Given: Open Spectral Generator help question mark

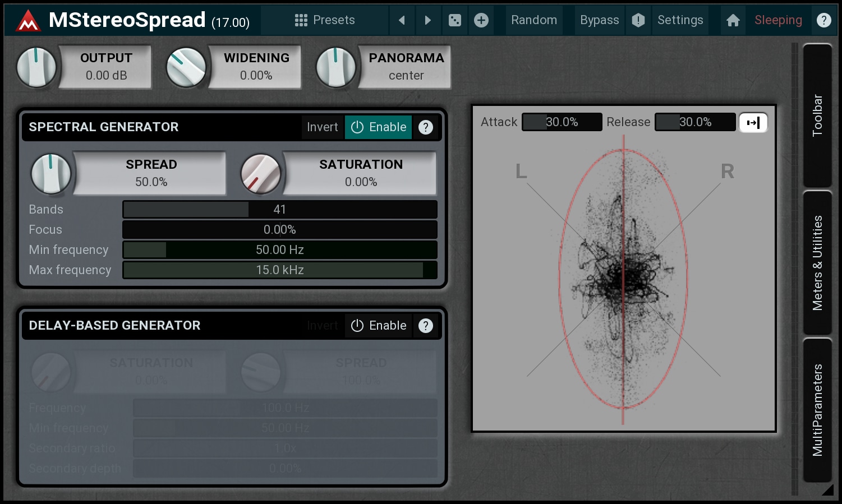Looking at the screenshot, I should (426, 127).
